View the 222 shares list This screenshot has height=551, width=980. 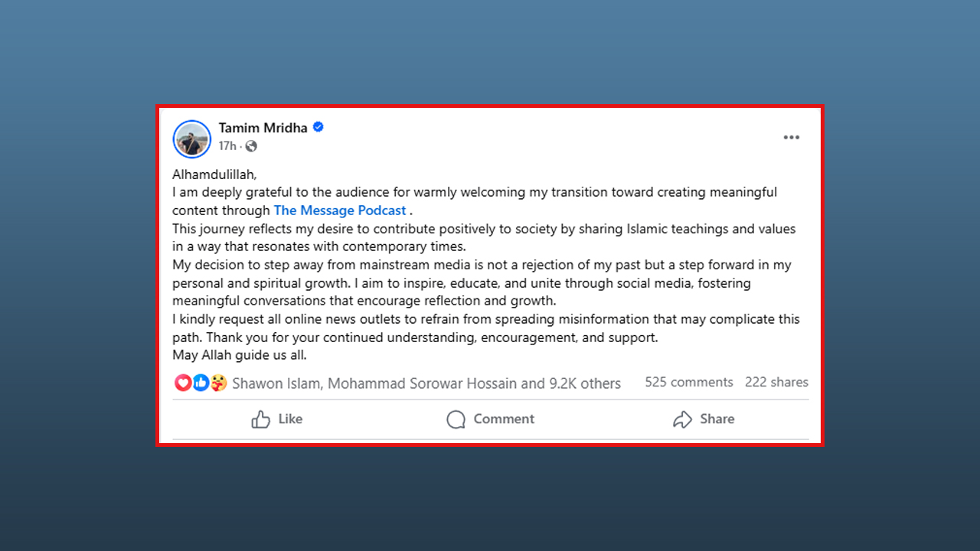point(776,382)
